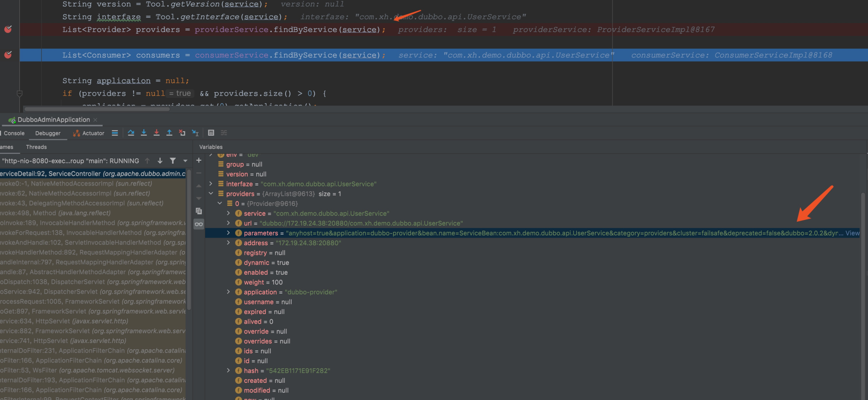Click the Remove Watch minus icon
The height and width of the screenshot is (400, 868).
pyautogui.click(x=198, y=173)
